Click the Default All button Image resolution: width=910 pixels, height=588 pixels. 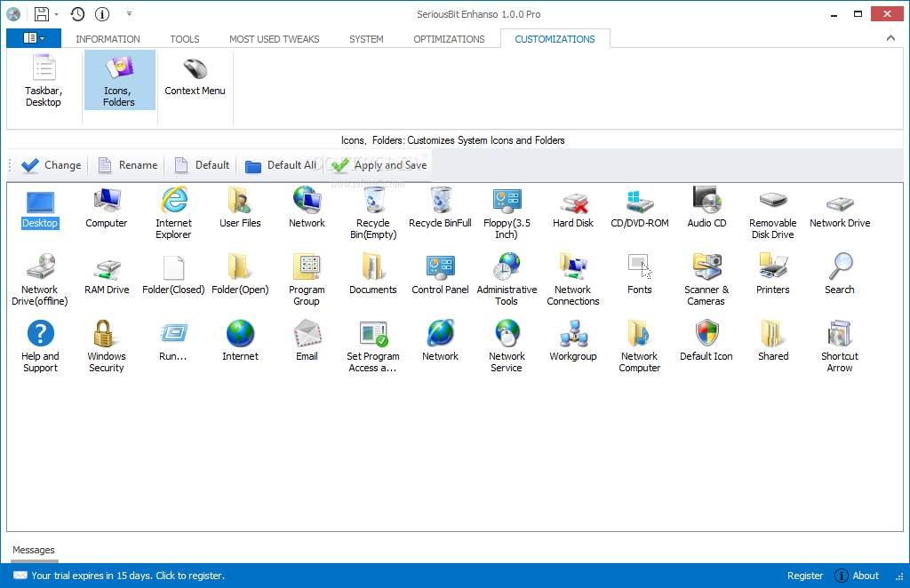[x=281, y=165]
